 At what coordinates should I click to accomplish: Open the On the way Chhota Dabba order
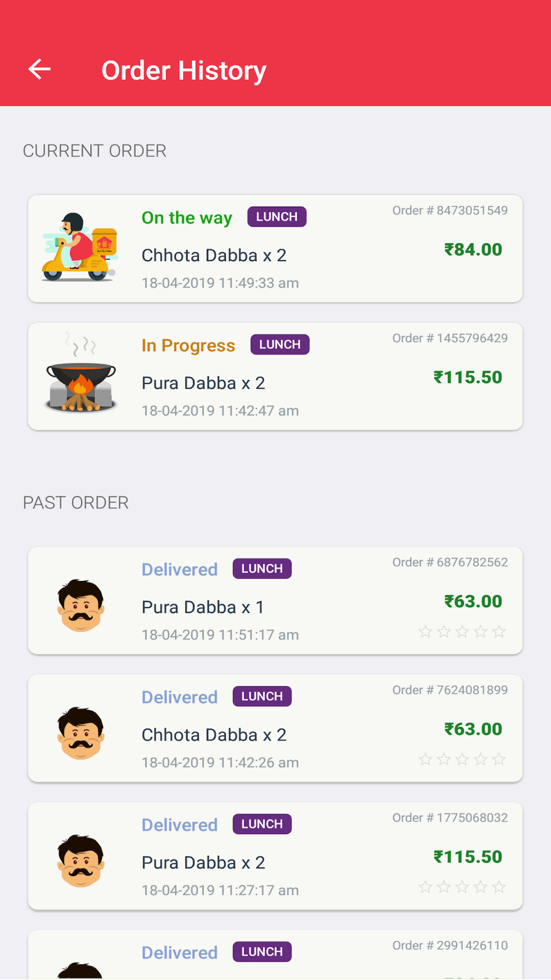(x=275, y=248)
